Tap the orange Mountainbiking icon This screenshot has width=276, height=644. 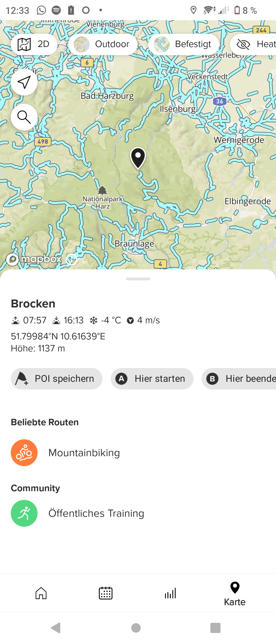tap(24, 453)
